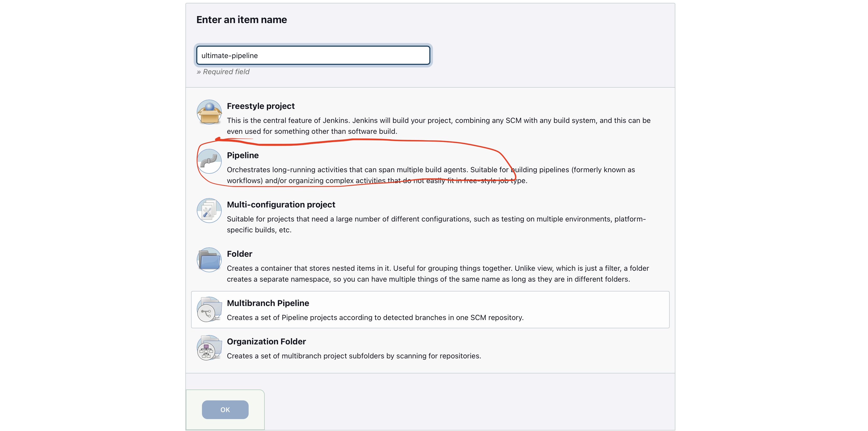This screenshot has height=431, width=868.
Task: Click the OK button
Action: [x=225, y=410]
